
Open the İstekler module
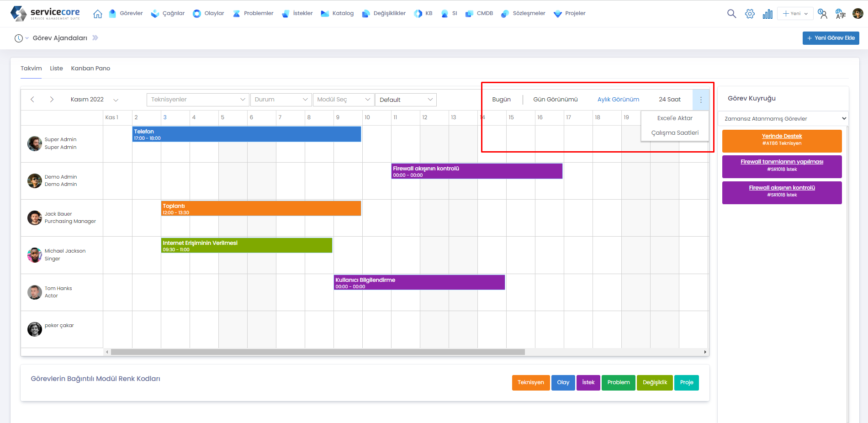(x=297, y=13)
